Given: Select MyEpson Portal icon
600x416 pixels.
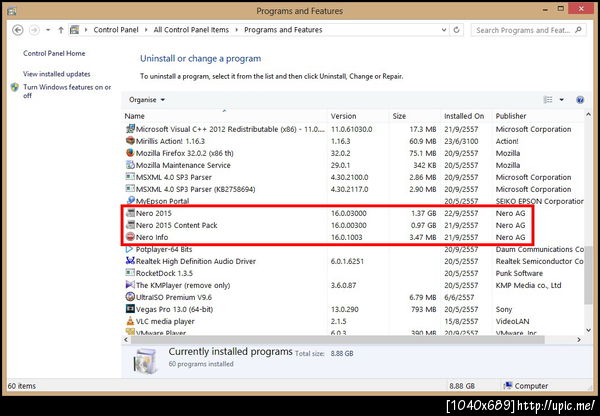Looking at the screenshot, I should (130, 200).
